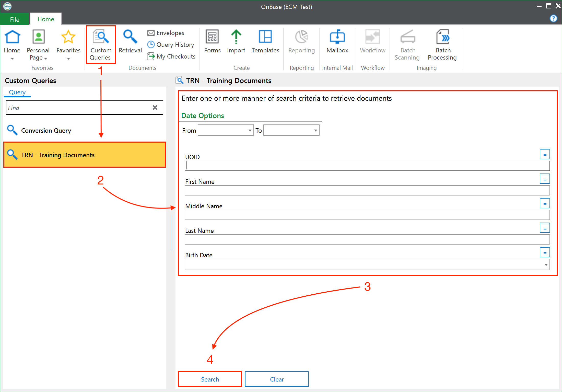Switch to the Home ribbon tab
Image resolution: width=562 pixels, height=392 pixels.
pyautogui.click(x=46, y=19)
